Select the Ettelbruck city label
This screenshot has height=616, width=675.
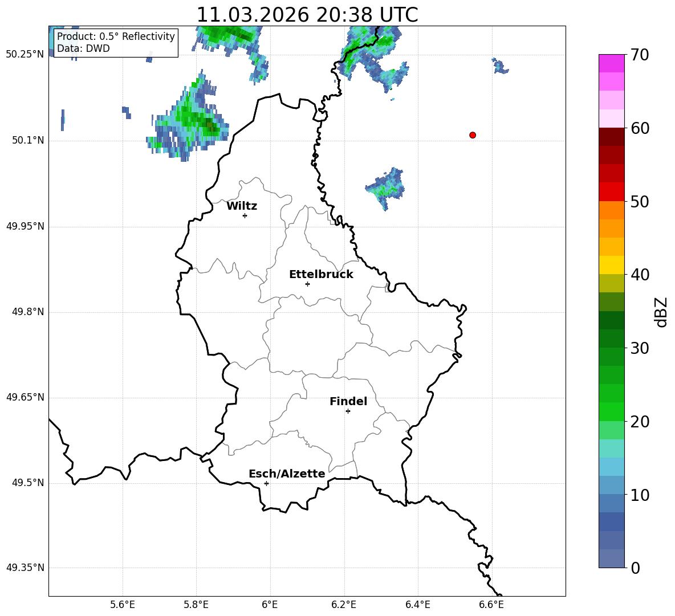click(321, 274)
